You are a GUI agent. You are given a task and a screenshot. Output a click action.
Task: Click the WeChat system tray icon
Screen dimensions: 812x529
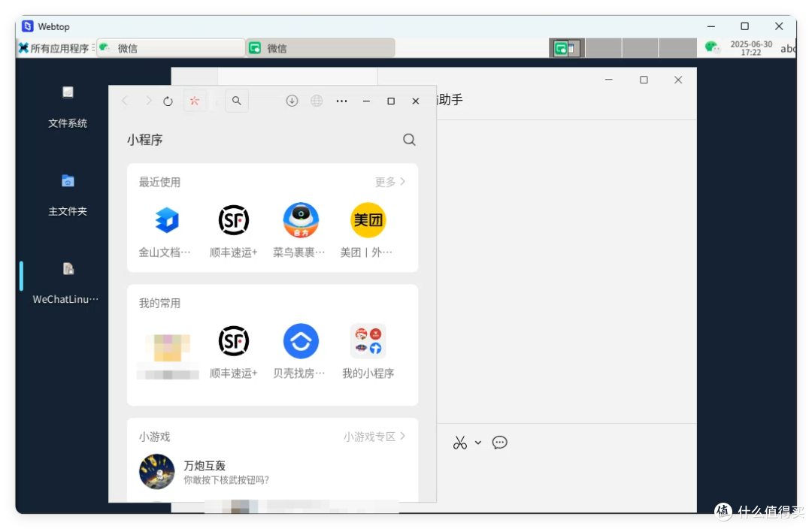(x=713, y=47)
